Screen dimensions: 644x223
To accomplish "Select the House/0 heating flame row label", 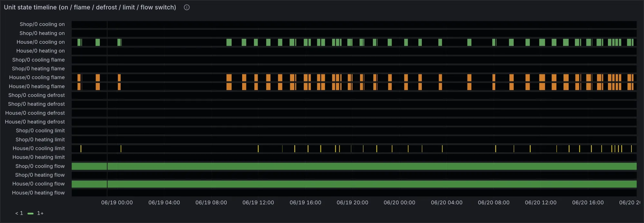I will coord(37,86).
